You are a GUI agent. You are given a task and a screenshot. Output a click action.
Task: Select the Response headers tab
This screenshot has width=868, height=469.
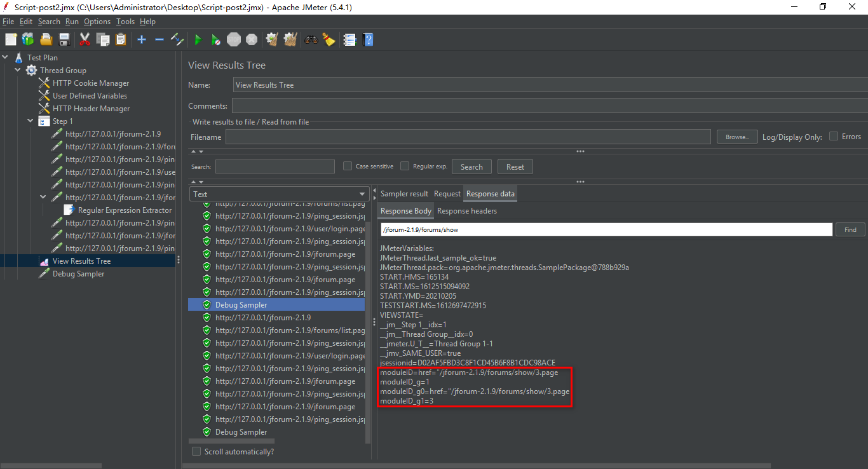pyautogui.click(x=467, y=211)
